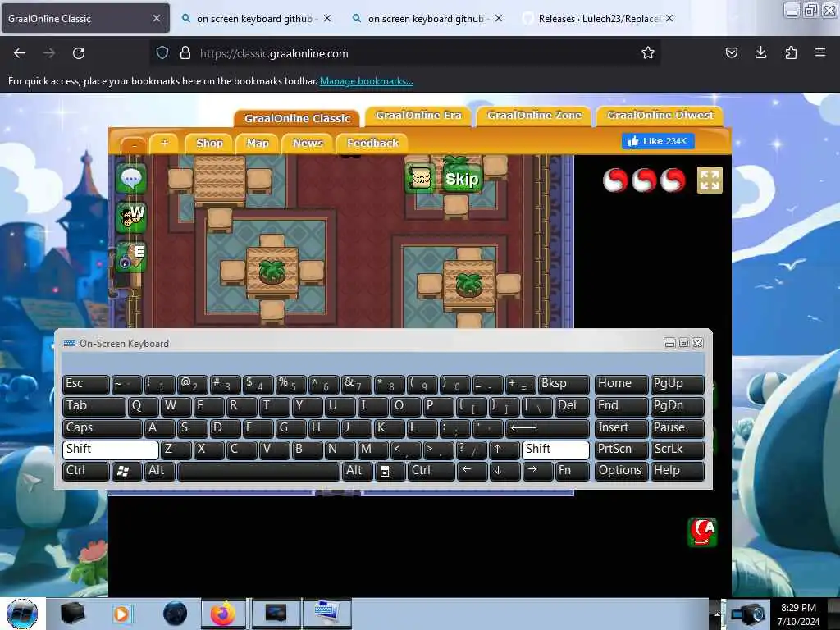Click the plus zoom-in button
Image resolution: width=840 pixels, height=630 pixels.
click(x=164, y=143)
